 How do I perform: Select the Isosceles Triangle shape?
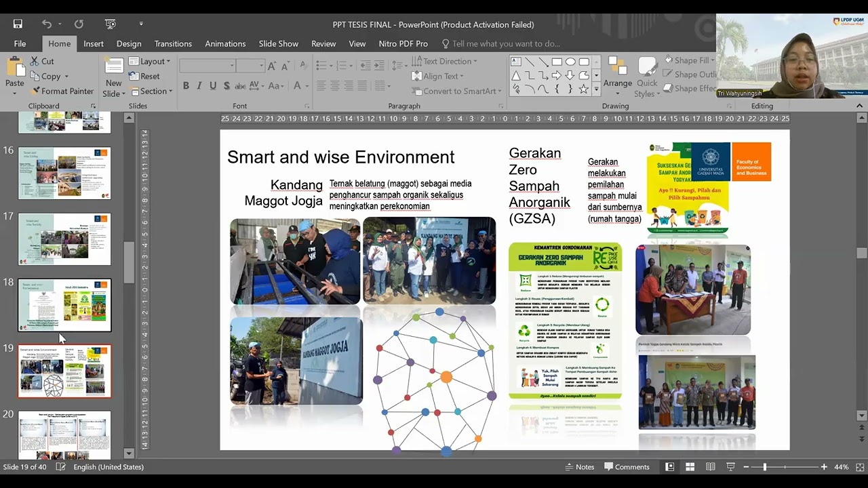(x=516, y=75)
